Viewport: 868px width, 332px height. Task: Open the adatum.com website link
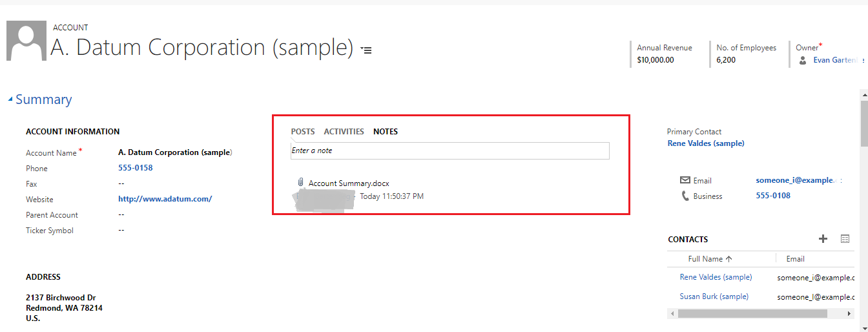point(165,199)
